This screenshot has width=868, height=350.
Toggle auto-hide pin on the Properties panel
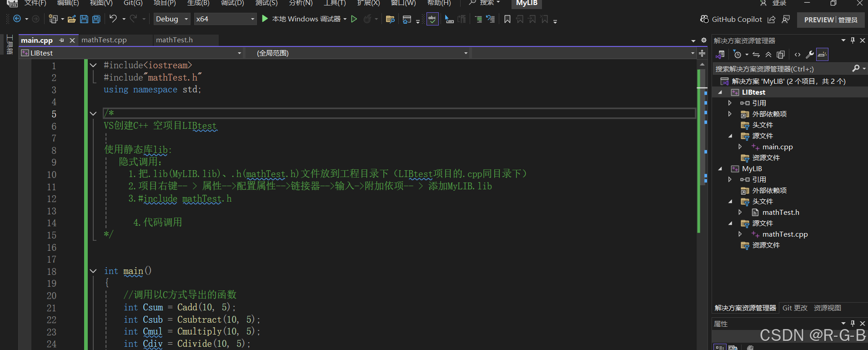[x=853, y=323]
